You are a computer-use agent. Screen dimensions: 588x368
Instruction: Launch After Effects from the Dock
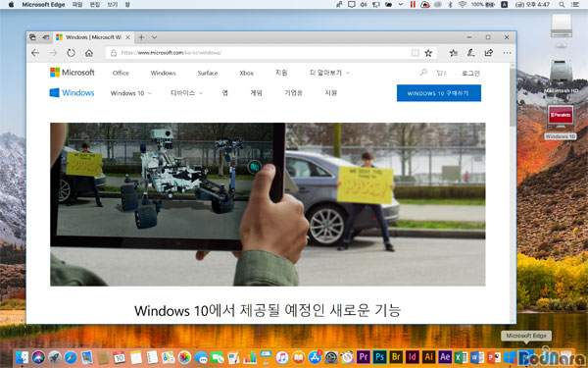[445, 357]
